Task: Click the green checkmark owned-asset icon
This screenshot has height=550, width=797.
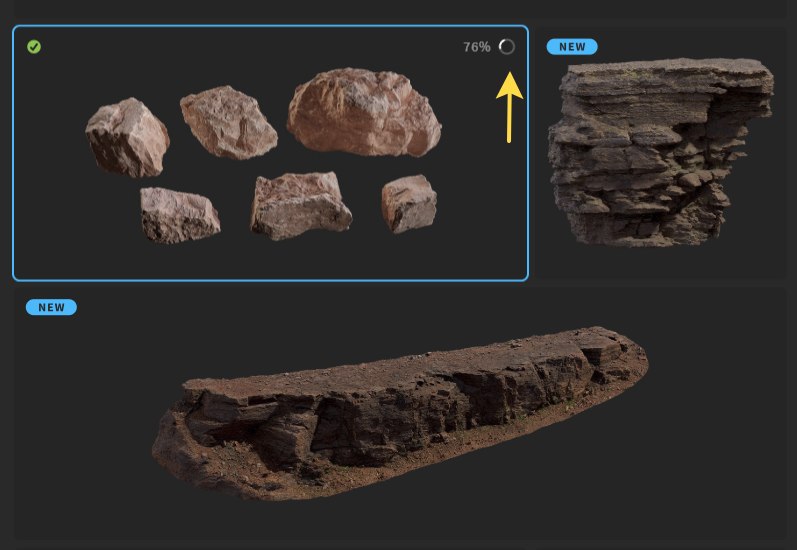Action: pyautogui.click(x=34, y=47)
